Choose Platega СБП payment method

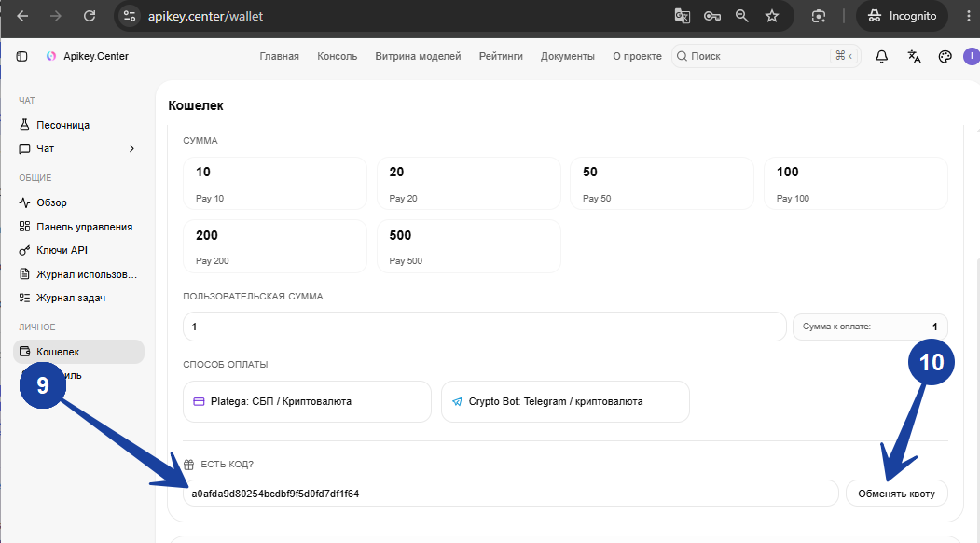[307, 401]
